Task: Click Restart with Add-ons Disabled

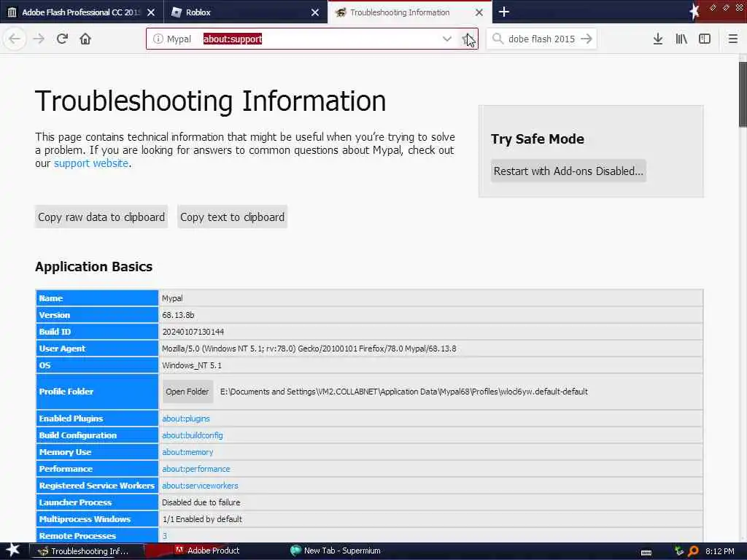Action: [x=568, y=171]
